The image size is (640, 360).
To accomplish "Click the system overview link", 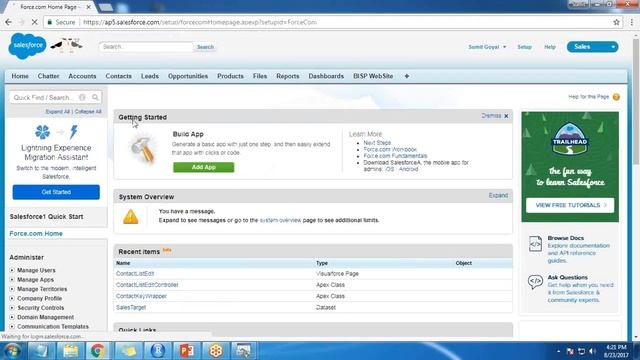I will click(x=280, y=220).
